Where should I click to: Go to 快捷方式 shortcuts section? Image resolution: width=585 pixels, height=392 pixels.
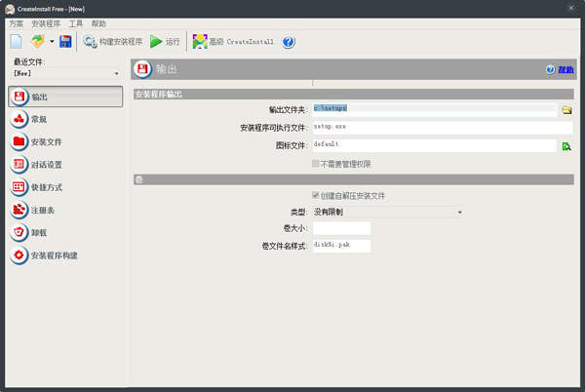pyautogui.click(x=36, y=187)
